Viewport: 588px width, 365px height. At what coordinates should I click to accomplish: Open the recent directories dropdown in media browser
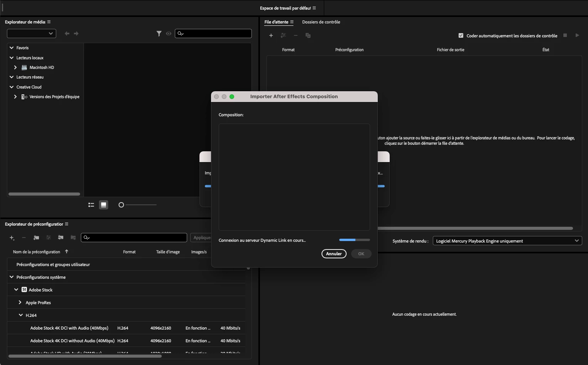(32, 33)
